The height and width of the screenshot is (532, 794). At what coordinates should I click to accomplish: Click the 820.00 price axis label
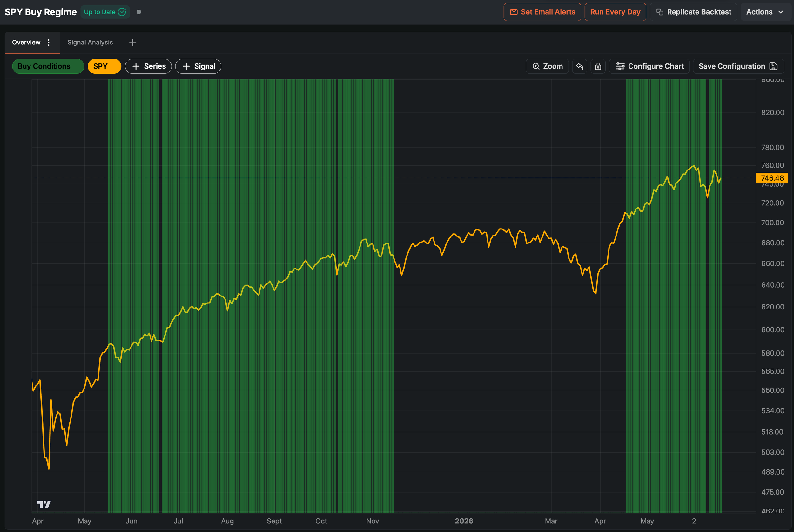click(x=773, y=112)
